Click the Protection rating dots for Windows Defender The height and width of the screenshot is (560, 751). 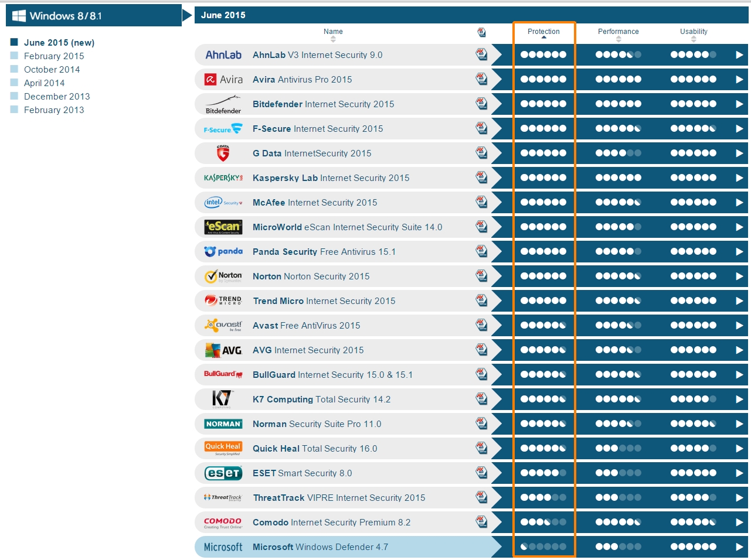pos(543,547)
